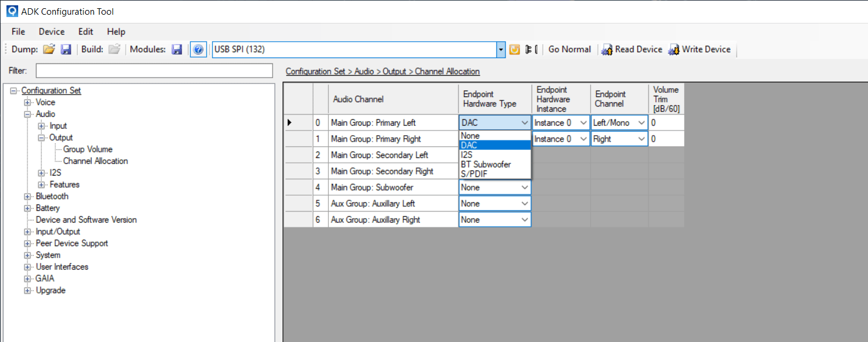Open the Help menu

(116, 32)
